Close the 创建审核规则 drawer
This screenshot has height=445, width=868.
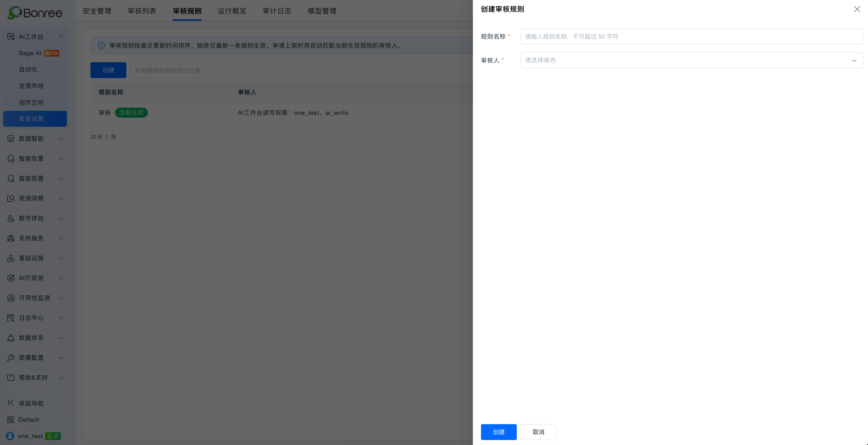(857, 9)
